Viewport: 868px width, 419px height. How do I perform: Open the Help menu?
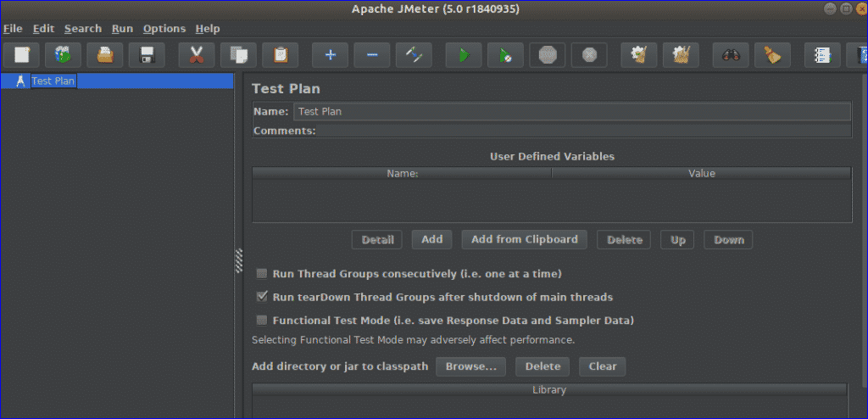(208, 29)
